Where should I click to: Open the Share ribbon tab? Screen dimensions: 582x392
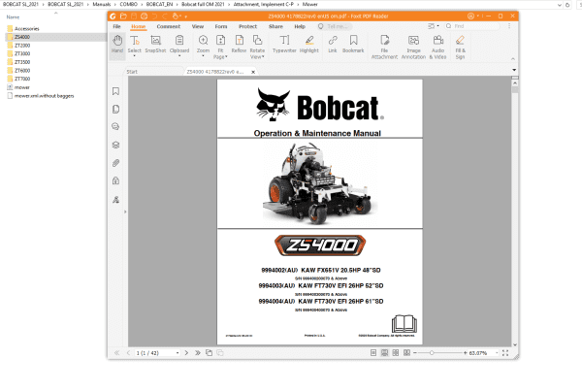[275, 26]
